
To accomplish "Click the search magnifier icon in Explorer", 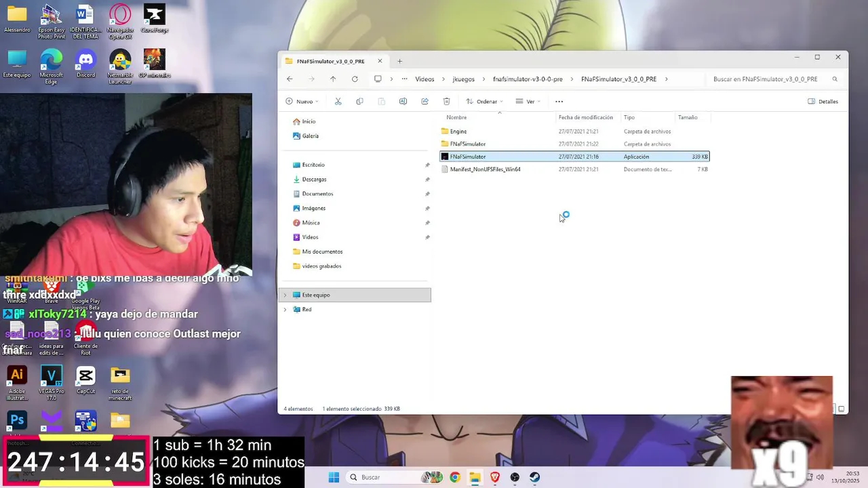I will (835, 79).
